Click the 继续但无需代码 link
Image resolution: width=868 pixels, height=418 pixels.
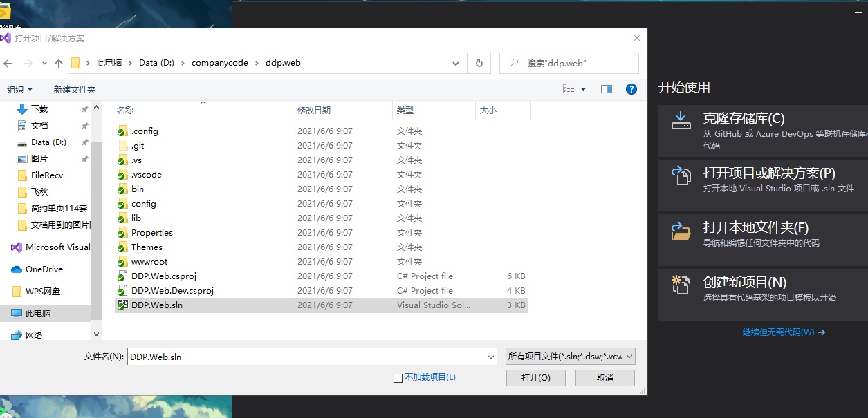coord(783,332)
